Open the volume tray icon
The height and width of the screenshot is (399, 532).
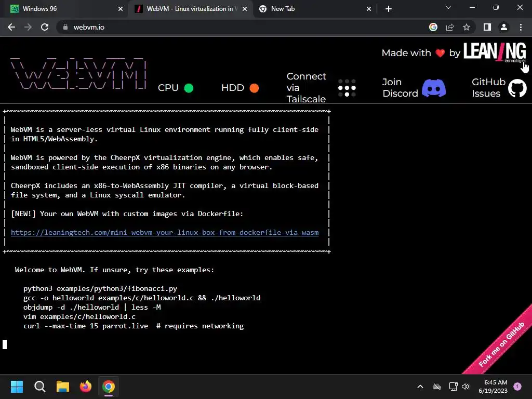coord(465,387)
